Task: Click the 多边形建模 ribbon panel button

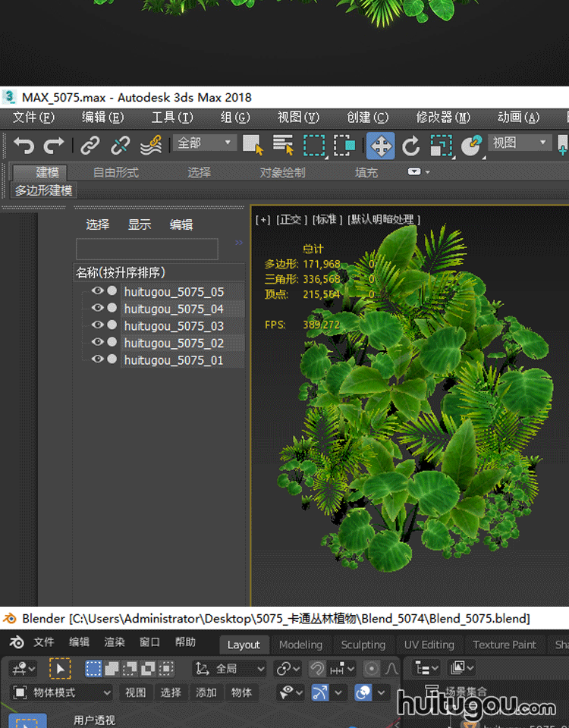Action: [44, 190]
